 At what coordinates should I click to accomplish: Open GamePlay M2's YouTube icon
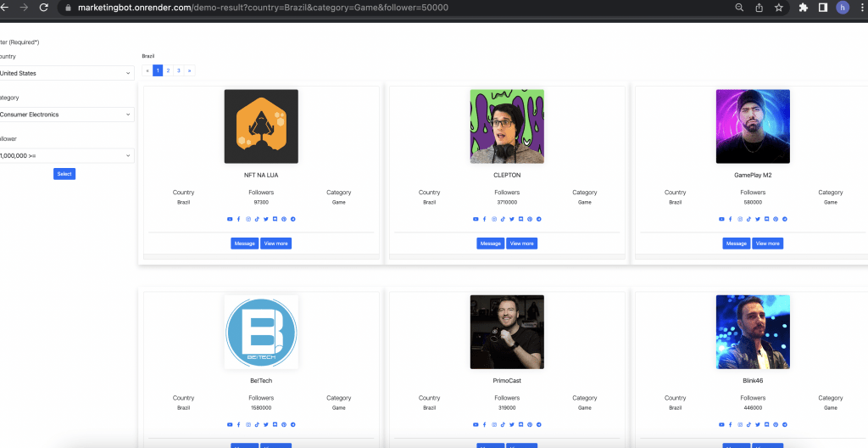pos(721,219)
